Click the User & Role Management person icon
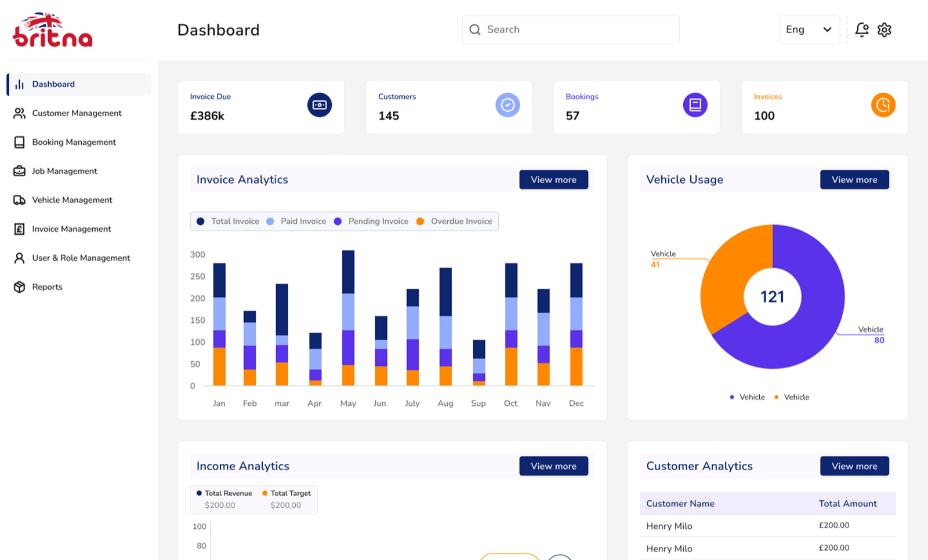928x560 pixels. [x=19, y=258]
